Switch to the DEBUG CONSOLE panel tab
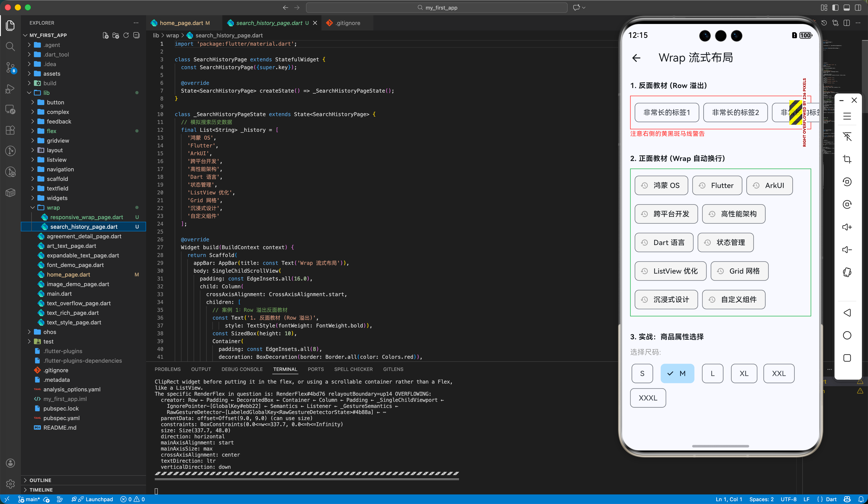This screenshot has width=868, height=504. 242,369
